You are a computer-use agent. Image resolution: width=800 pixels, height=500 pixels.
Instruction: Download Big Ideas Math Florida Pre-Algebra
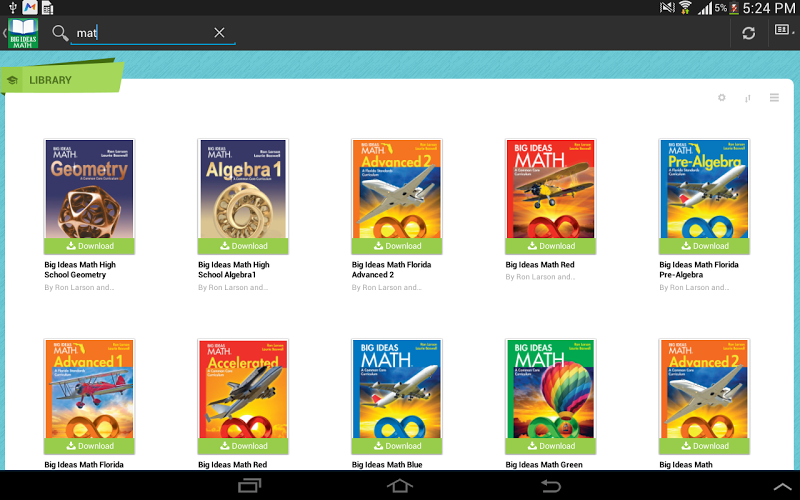(704, 246)
